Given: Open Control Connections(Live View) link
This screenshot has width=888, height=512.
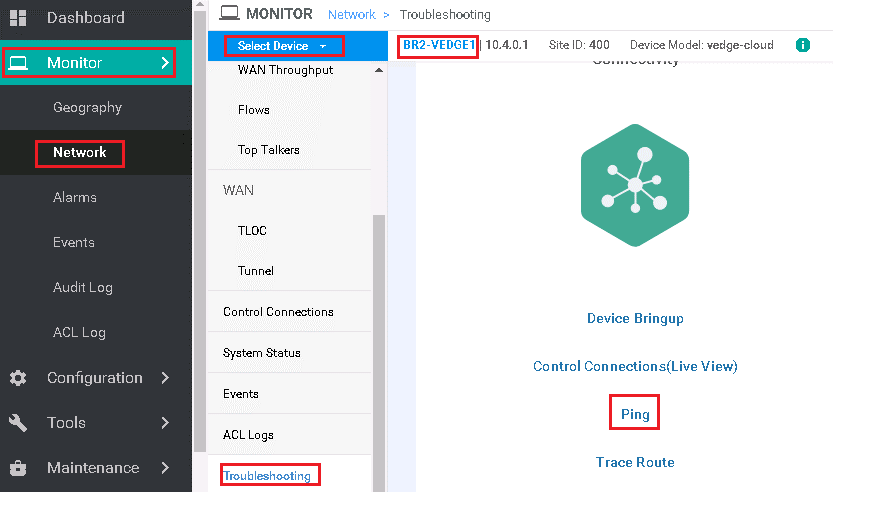Looking at the screenshot, I should pyautogui.click(x=635, y=366).
